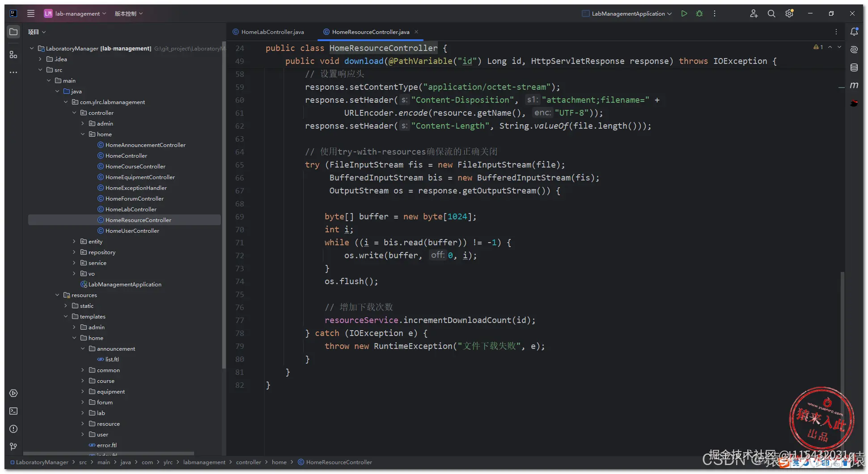The width and height of the screenshot is (868, 474).
Task: Open error.ftl template file
Action: (106, 445)
